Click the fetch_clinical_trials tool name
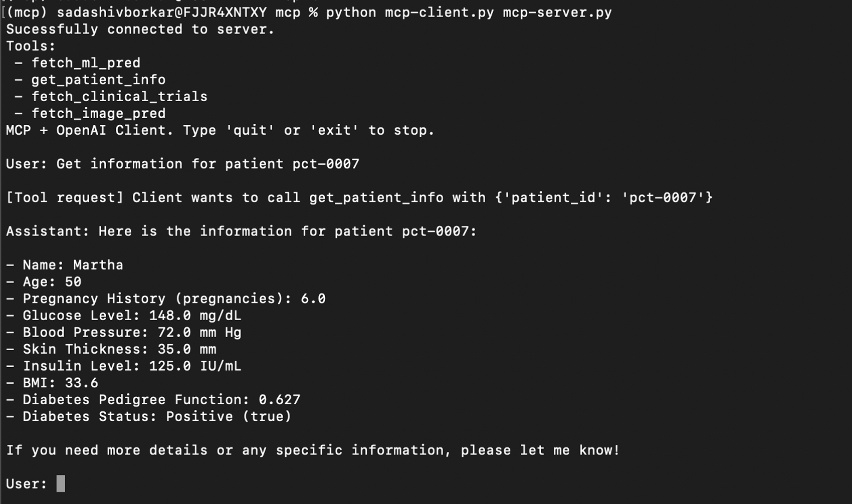The image size is (852, 504). coord(119,97)
